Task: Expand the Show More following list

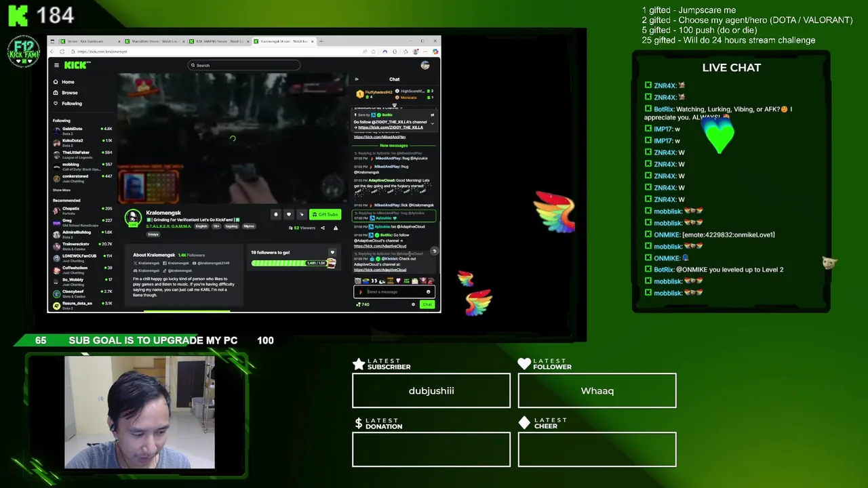Action: tap(62, 190)
